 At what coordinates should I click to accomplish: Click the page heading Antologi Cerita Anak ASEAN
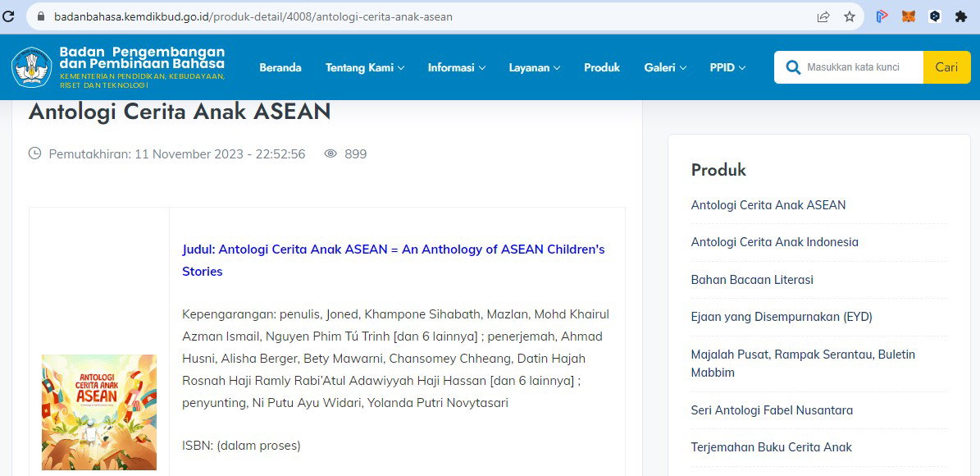(x=180, y=112)
